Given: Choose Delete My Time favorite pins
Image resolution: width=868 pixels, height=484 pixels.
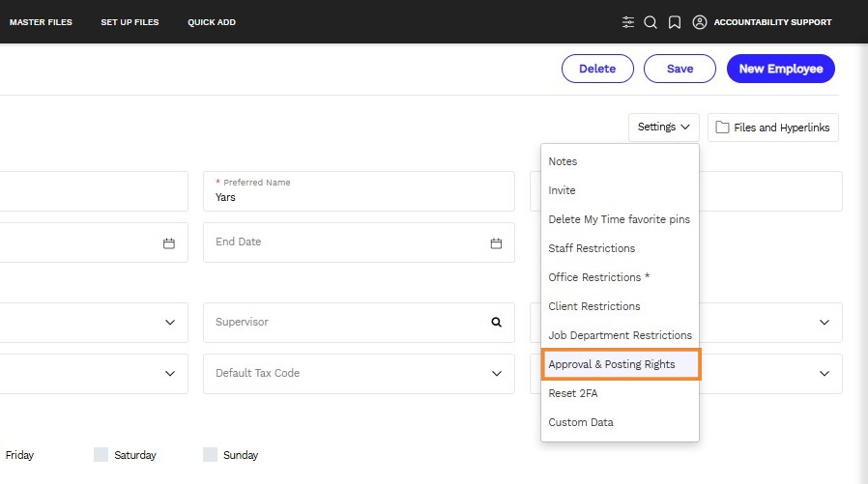Looking at the screenshot, I should pyautogui.click(x=620, y=219).
